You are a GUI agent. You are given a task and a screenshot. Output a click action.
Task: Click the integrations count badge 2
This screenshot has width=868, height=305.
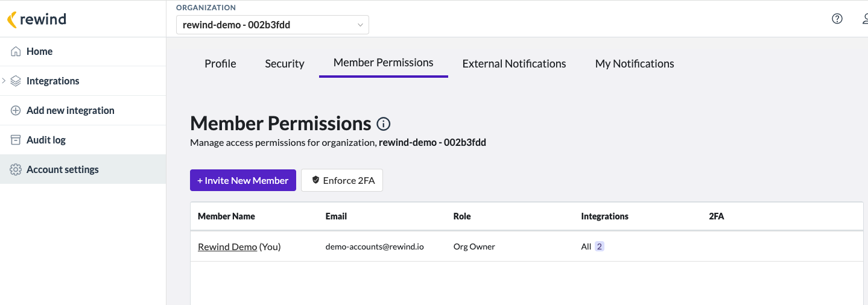(x=600, y=247)
